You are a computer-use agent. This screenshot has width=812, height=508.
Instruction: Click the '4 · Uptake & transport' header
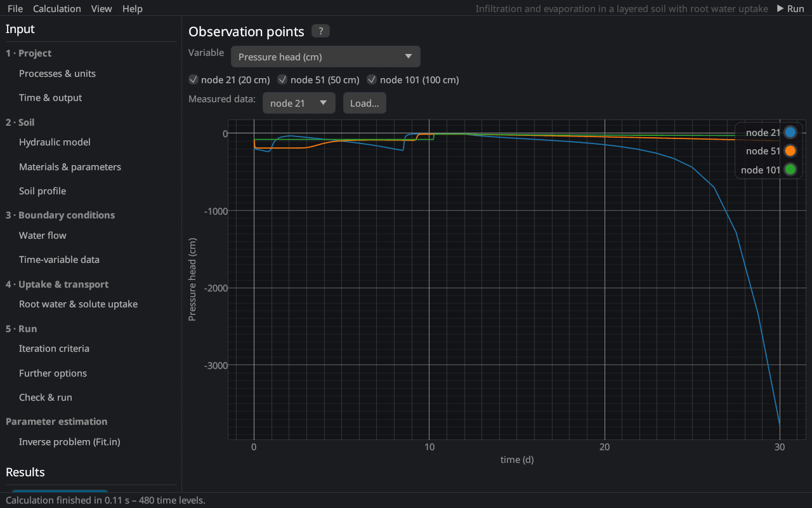click(x=57, y=284)
